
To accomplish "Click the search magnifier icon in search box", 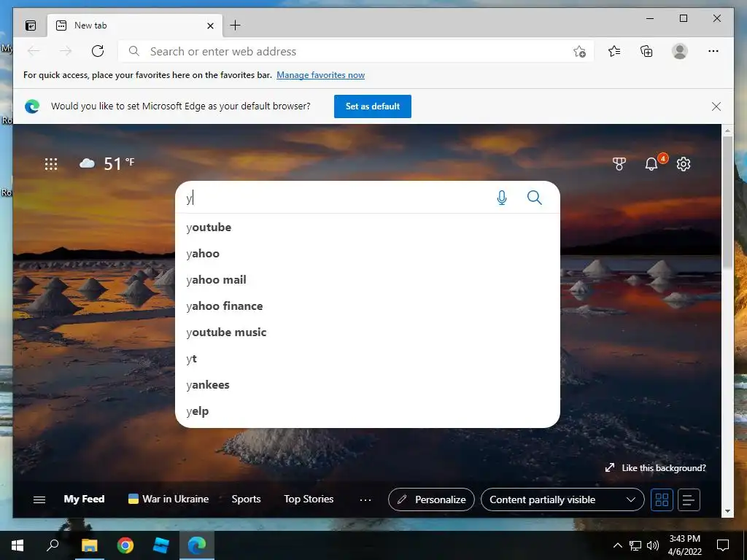I will (x=535, y=198).
